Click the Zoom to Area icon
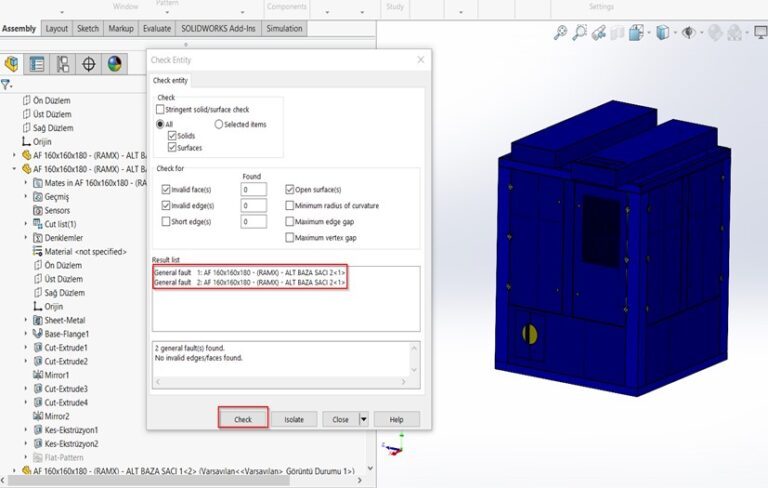The image size is (768, 488). click(580, 33)
